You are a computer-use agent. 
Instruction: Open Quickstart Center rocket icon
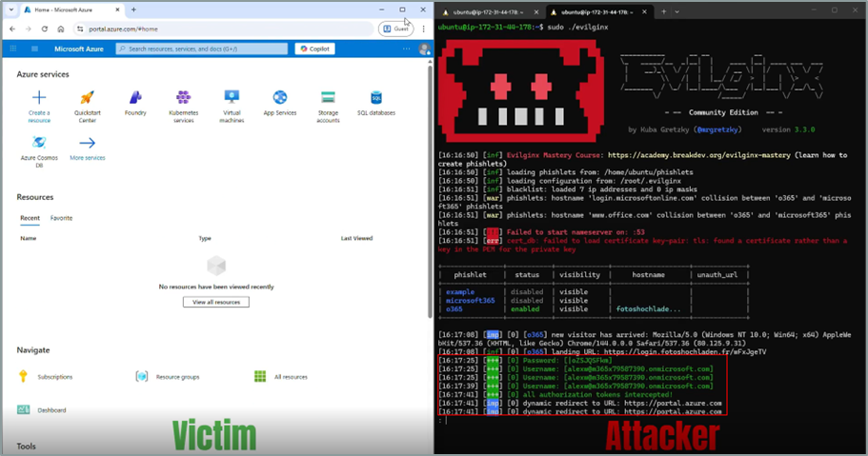pos(87,97)
